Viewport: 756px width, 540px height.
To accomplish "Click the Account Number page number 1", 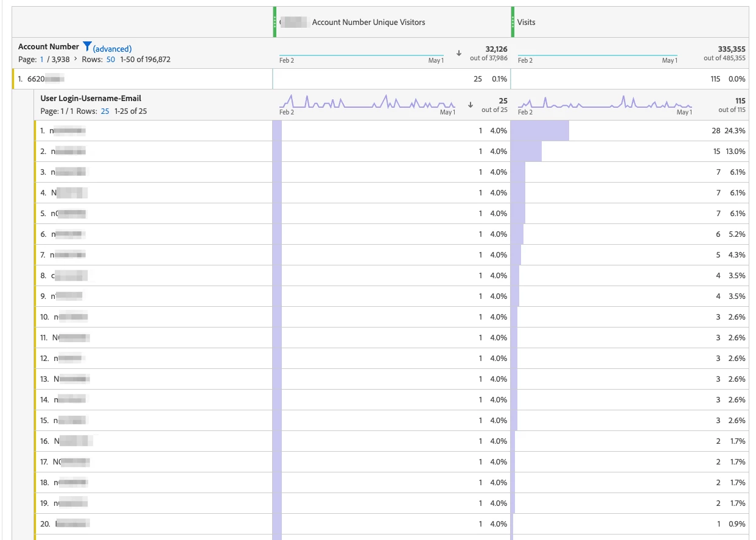I will click(x=42, y=59).
